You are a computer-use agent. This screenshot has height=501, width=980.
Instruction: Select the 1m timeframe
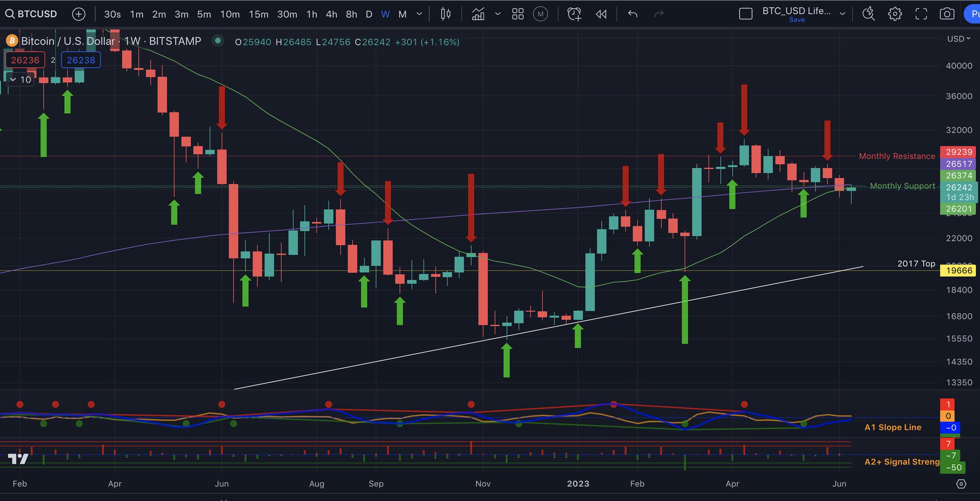(x=137, y=14)
